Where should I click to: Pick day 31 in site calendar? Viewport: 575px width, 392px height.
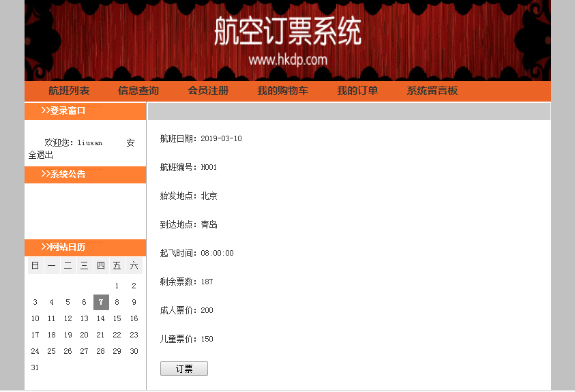pyautogui.click(x=35, y=367)
